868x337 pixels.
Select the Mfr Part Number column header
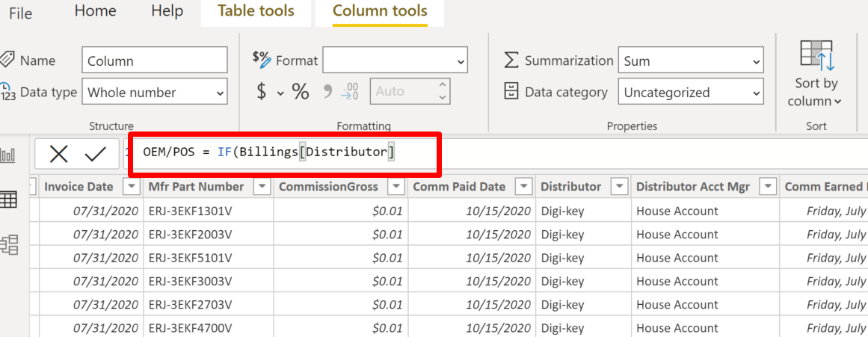pyautogui.click(x=197, y=187)
